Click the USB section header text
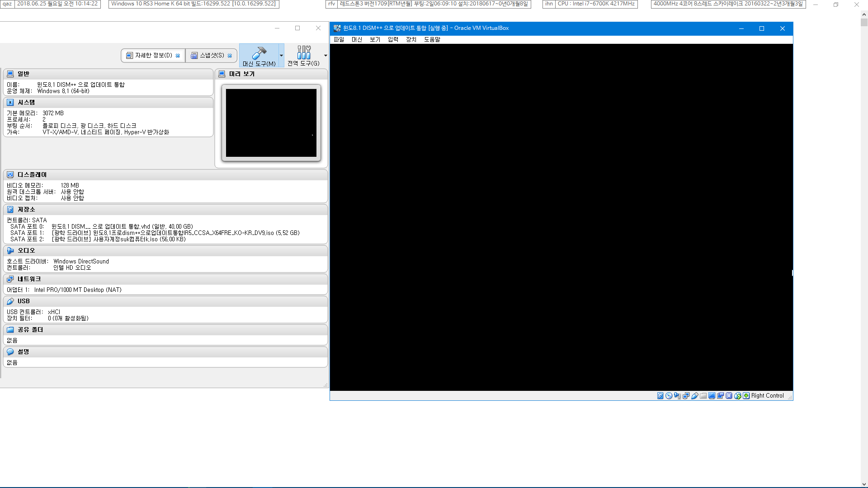Viewport: 868px width, 488px height. point(24,301)
